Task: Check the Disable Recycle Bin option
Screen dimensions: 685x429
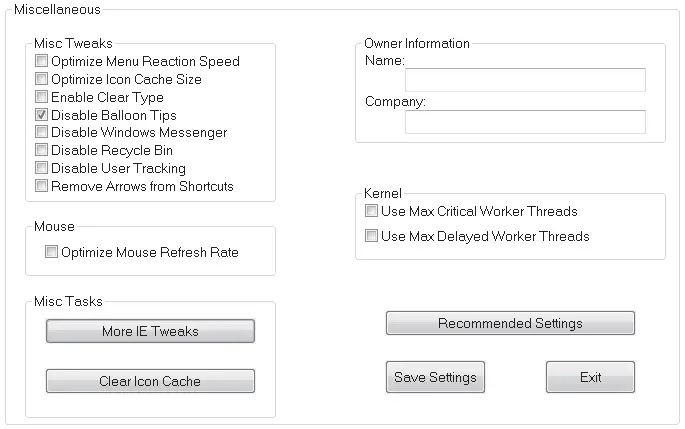Action: (42, 151)
